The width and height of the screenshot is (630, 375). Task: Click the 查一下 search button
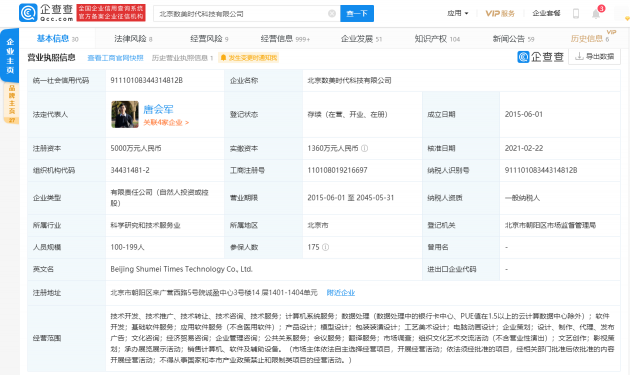tap(357, 14)
